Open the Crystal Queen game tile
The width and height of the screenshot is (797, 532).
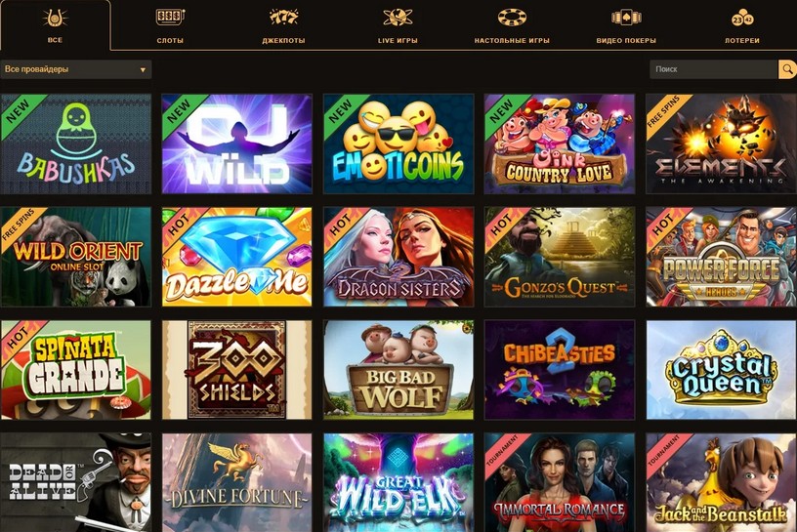pyautogui.click(x=721, y=369)
